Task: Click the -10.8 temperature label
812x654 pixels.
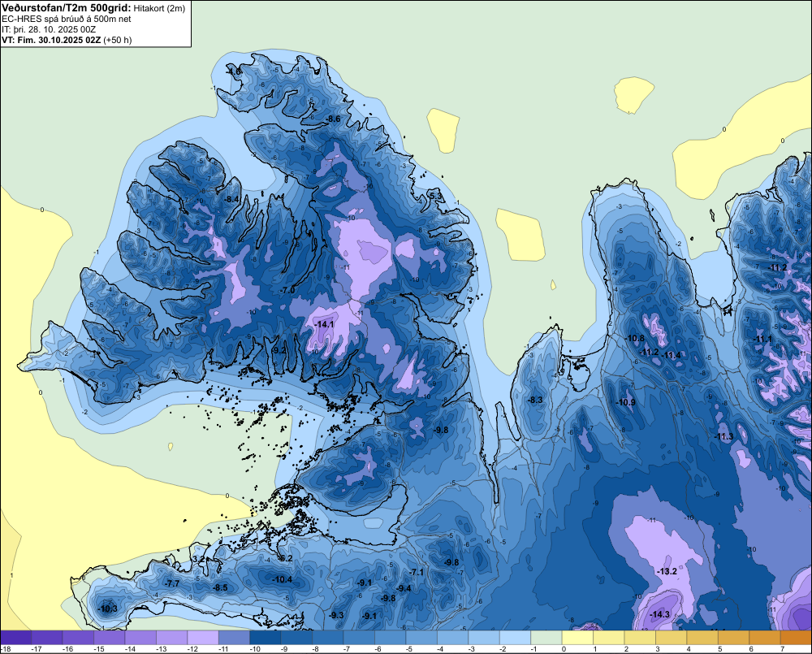Action: pyautogui.click(x=635, y=339)
